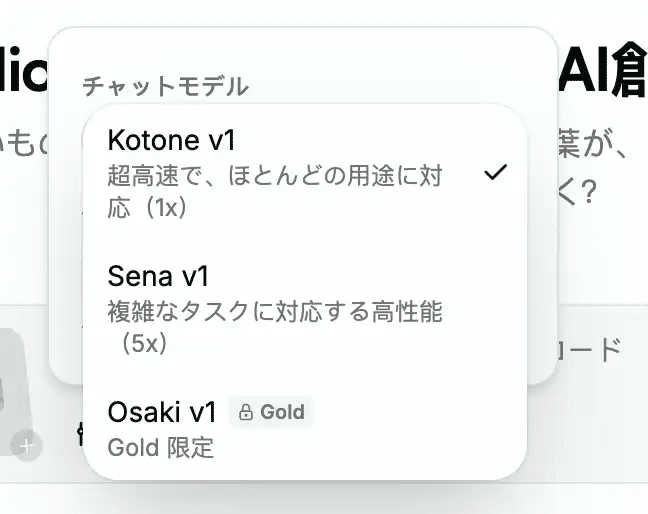Click the Sena v1 title text
Image resolution: width=648 pixels, height=514 pixels.
[157, 275]
